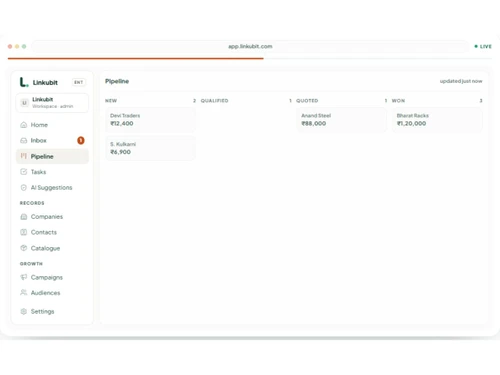Open the S. Kulkarni deal card
The image size is (500, 375).
[x=150, y=148]
